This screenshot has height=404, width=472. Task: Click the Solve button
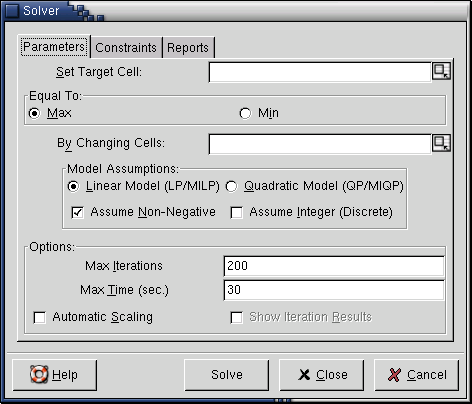coord(227,375)
